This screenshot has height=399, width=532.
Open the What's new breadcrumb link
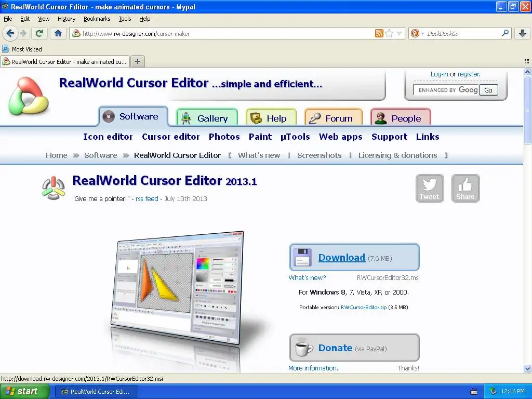259,155
